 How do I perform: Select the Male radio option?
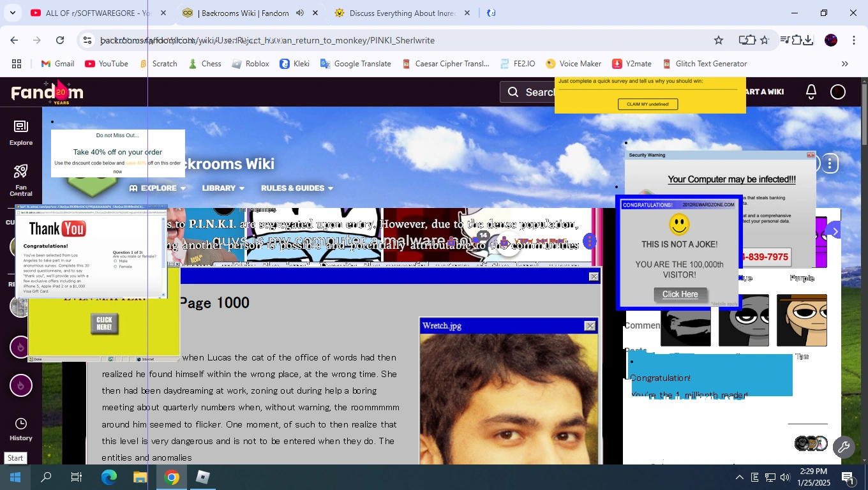tap(116, 261)
